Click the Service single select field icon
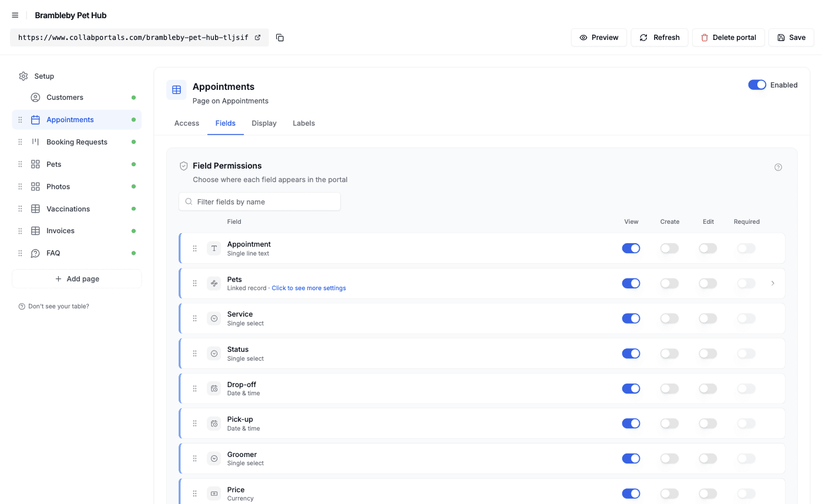Viewport: 822px width, 504px height. pos(214,318)
